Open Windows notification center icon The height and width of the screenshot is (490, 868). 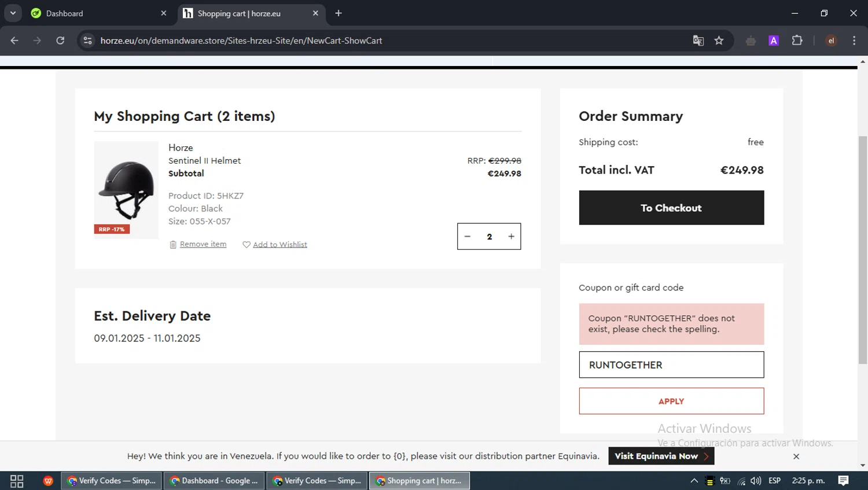(844, 481)
